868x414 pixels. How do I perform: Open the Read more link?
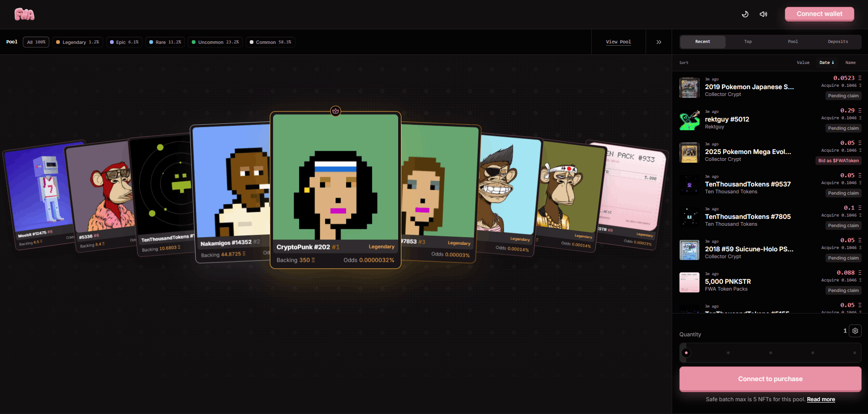pos(821,399)
